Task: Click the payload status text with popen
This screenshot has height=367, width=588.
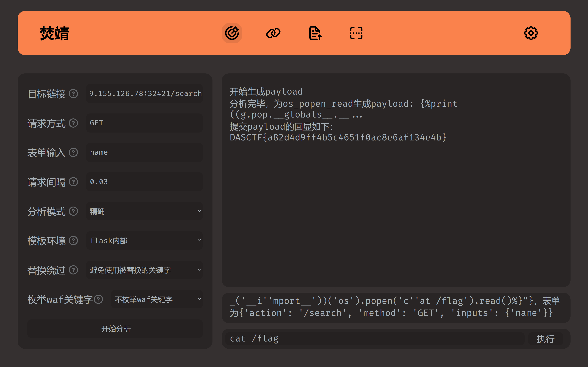Action: click(x=395, y=307)
